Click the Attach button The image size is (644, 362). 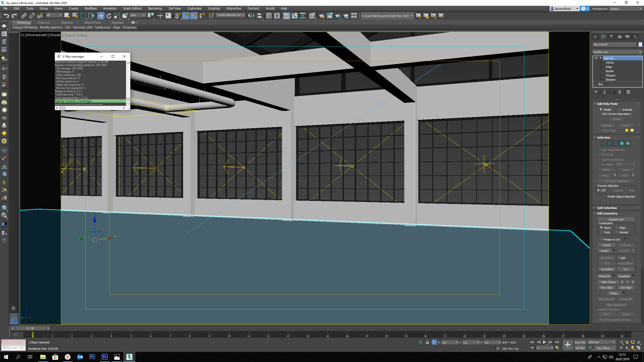[x=604, y=251]
